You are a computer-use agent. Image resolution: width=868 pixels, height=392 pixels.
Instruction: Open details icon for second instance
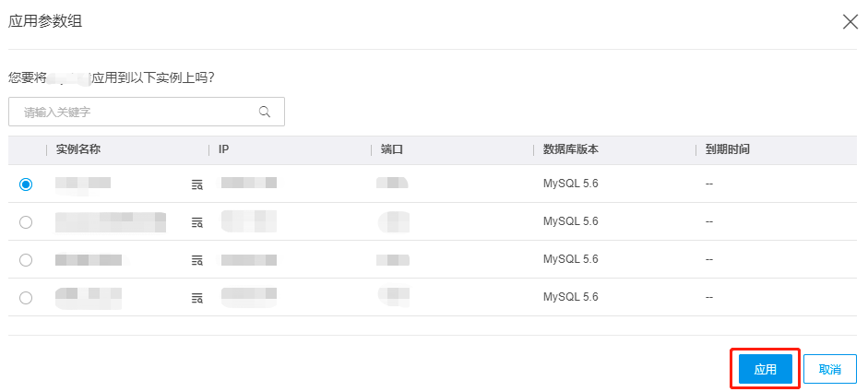196,222
